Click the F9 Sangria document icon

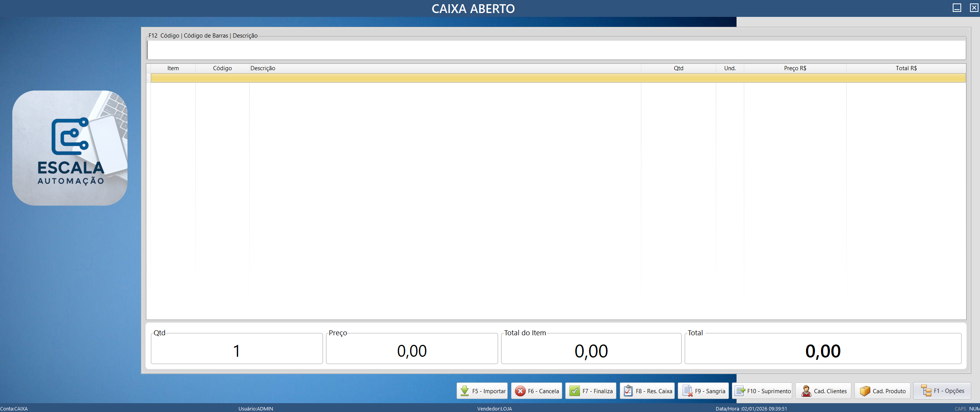(687, 391)
